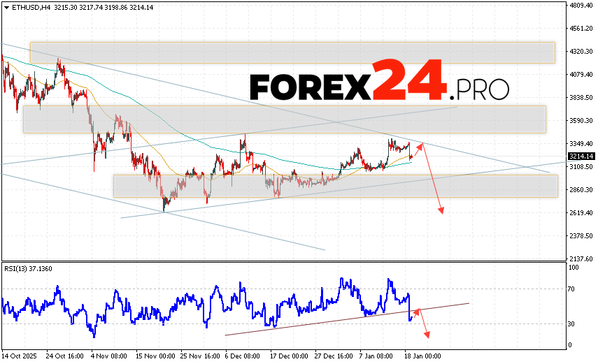The height and width of the screenshot is (364, 598).
Task: Click the 4809.40 top price label
Action: [580, 6]
